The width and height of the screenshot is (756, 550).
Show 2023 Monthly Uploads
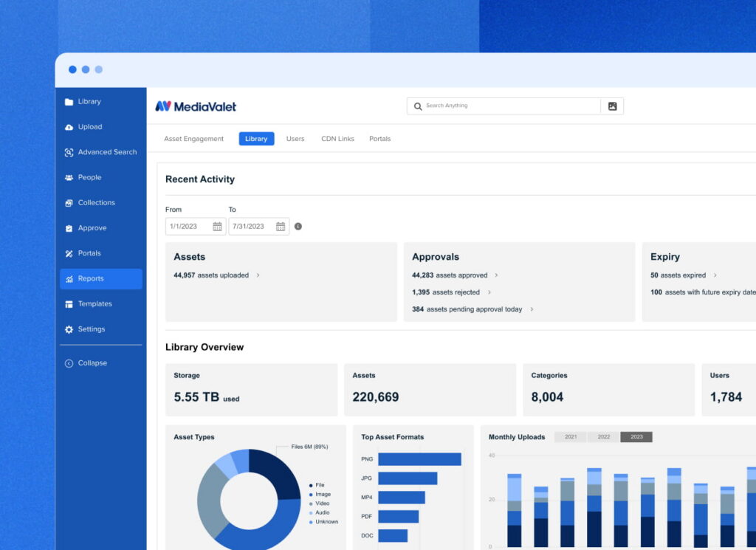click(x=636, y=437)
